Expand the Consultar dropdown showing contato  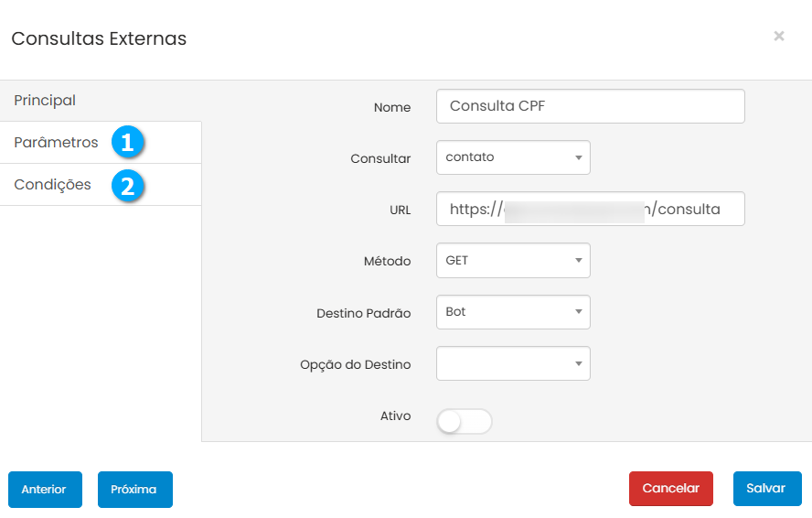[x=513, y=157]
